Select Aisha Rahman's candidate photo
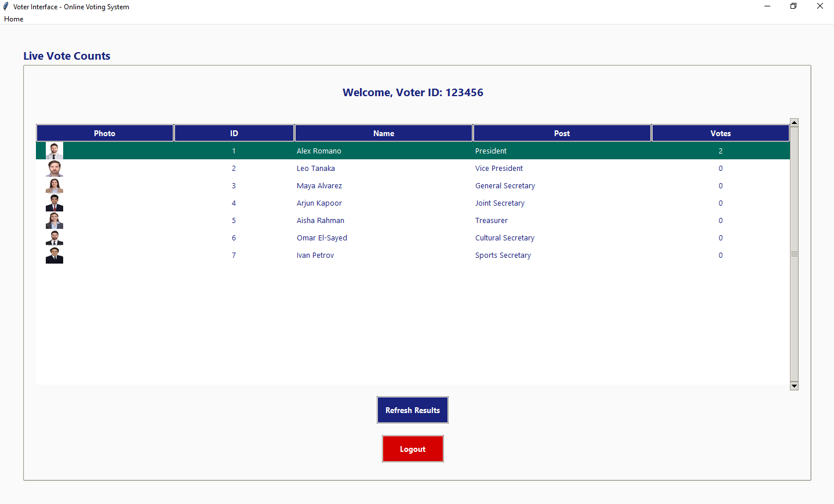The width and height of the screenshot is (834, 504). (x=54, y=221)
